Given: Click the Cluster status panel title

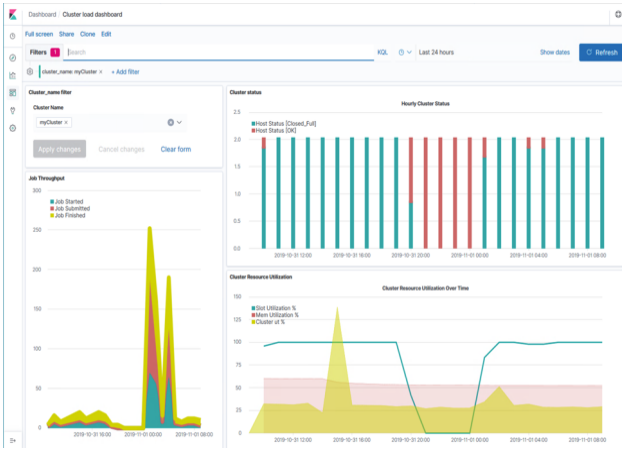Looking at the screenshot, I should pyautogui.click(x=246, y=92).
